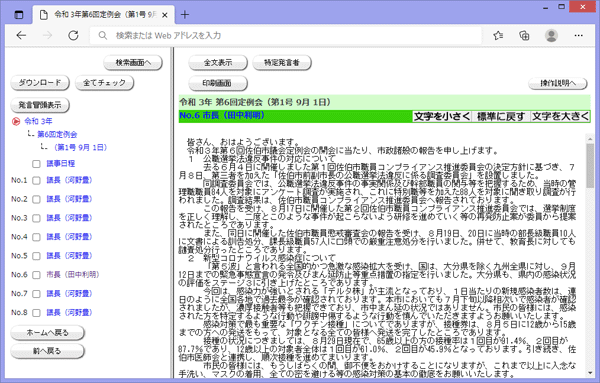Click ホームへ戻る button
Image resolution: width=600 pixels, height=383 pixels.
(47, 333)
